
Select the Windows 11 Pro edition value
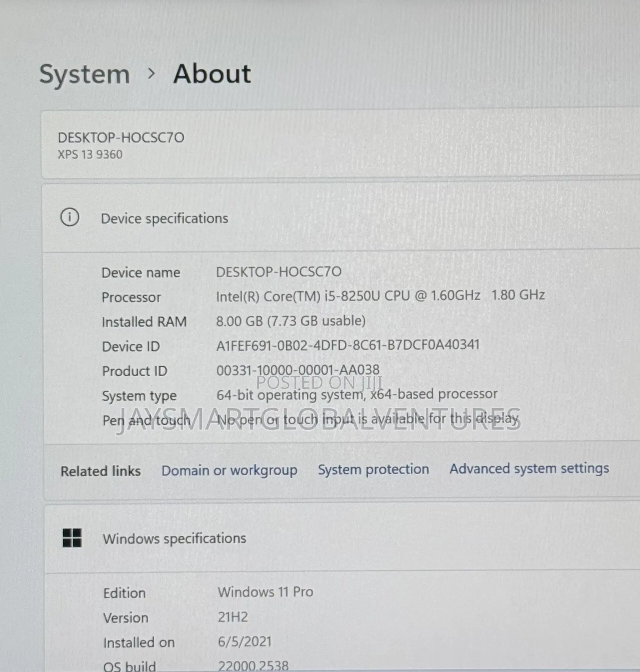(266, 592)
